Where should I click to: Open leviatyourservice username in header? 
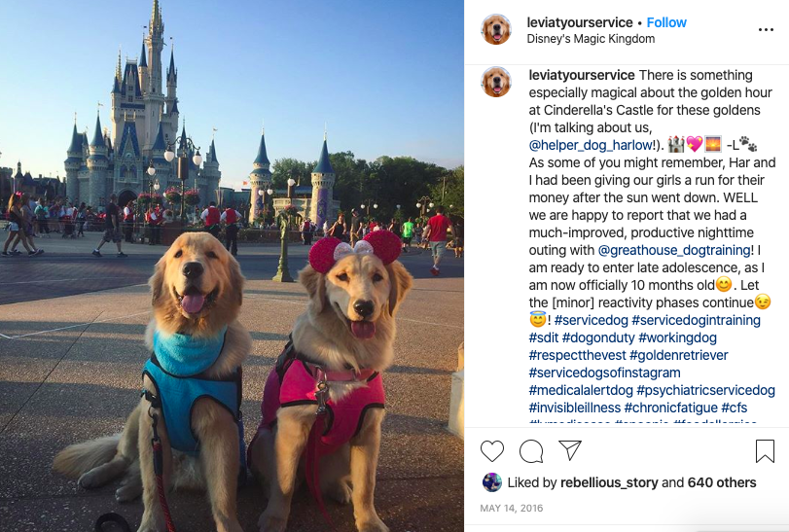pyautogui.click(x=580, y=22)
